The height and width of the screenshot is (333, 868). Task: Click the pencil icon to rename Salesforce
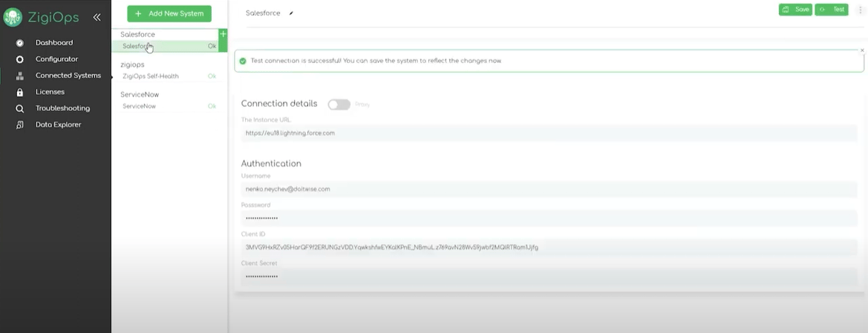291,13
